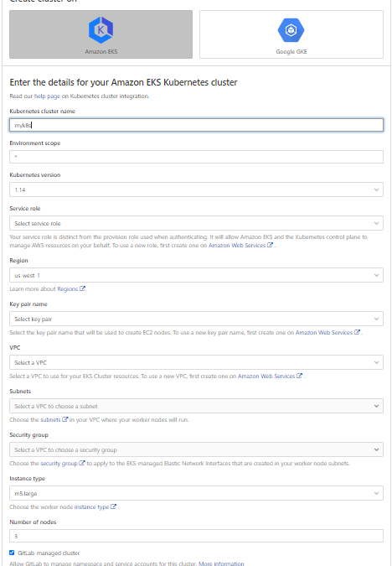Click external-link icon next to instance type link
392x566 pixels.
point(113,506)
